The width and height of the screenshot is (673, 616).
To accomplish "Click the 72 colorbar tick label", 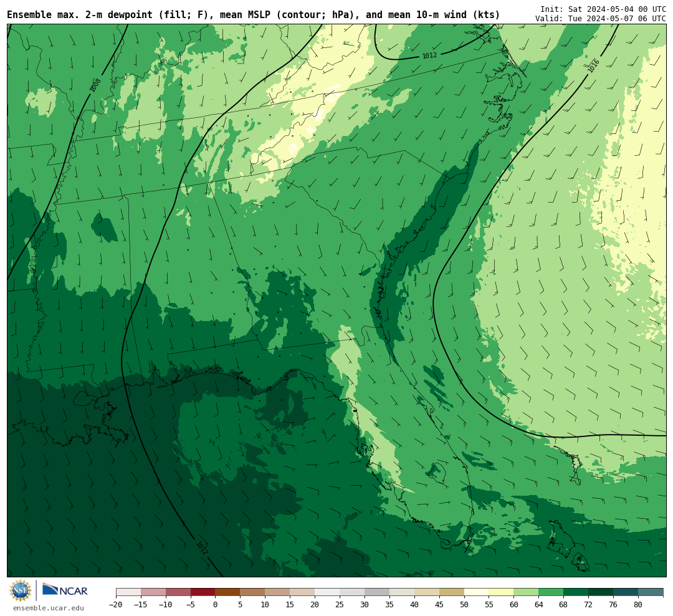I will pyautogui.click(x=588, y=604).
